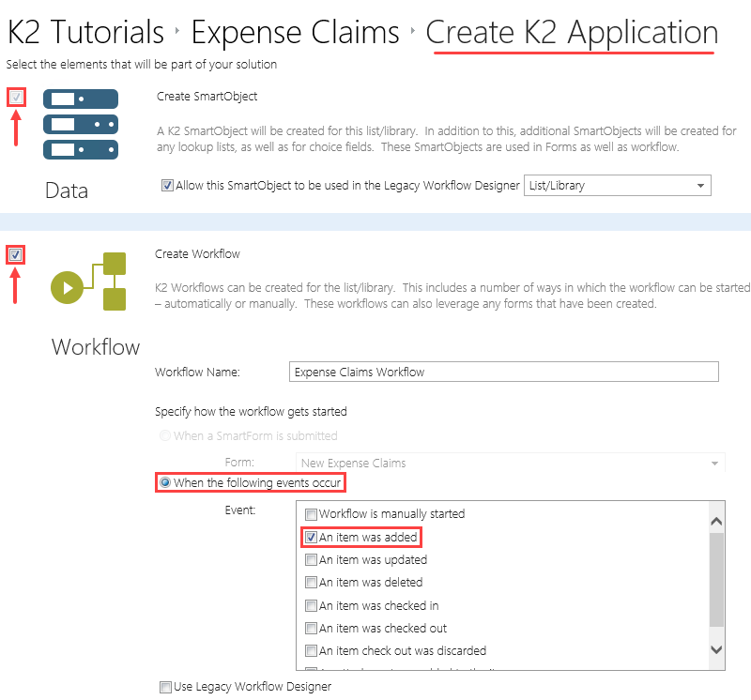This screenshot has height=700, width=751.
Task: Open the Expense Claims breadcrumb link
Action: [295, 31]
